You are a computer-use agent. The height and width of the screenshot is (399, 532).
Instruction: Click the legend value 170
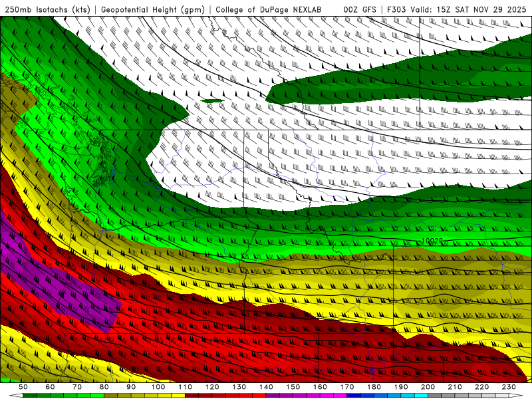pos(346,387)
